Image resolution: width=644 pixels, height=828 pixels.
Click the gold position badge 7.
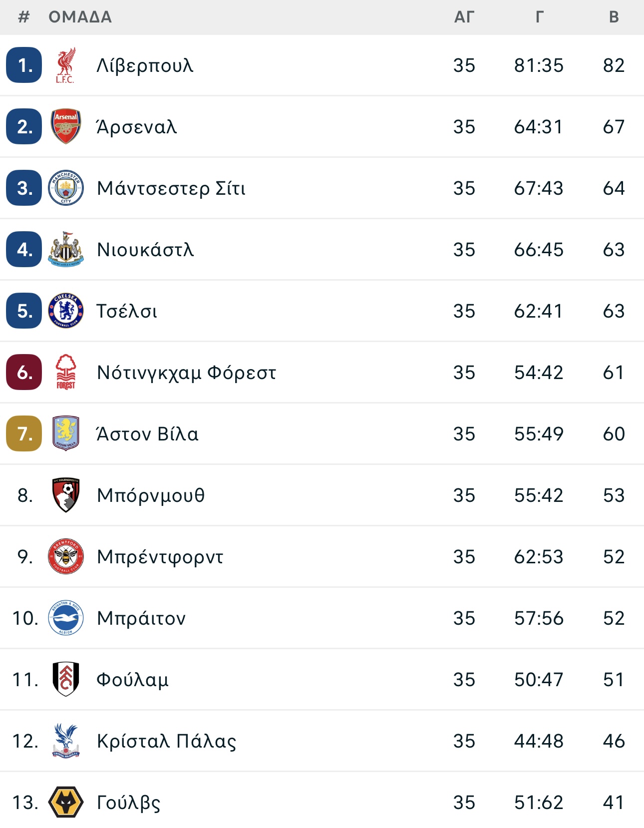tap(24, 433)
